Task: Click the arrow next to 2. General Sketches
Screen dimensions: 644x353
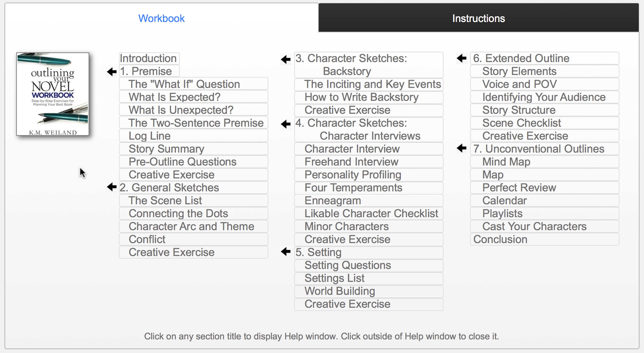Action: (112, 187)
